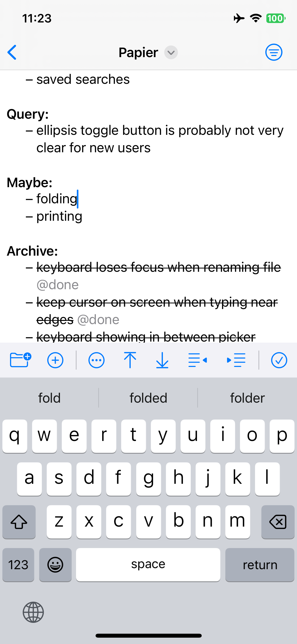Expand the Papier title dropdown chevron

coord(171,52)
